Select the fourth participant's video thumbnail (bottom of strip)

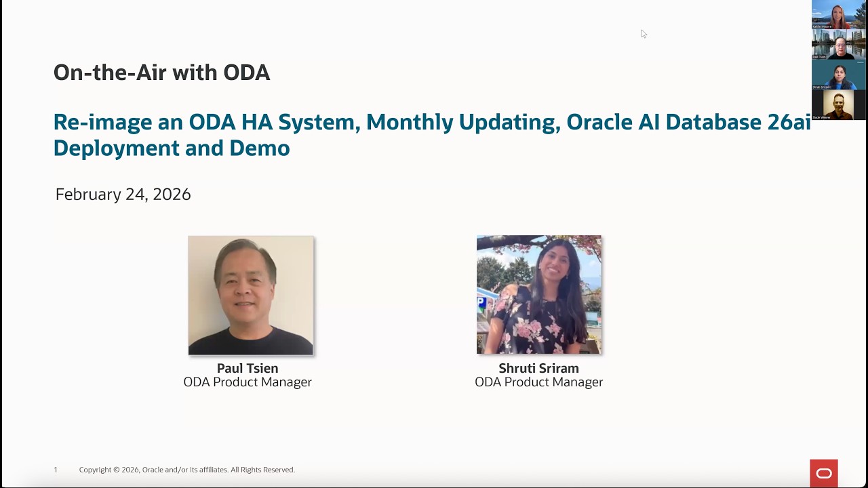click(x=838, y=105)
